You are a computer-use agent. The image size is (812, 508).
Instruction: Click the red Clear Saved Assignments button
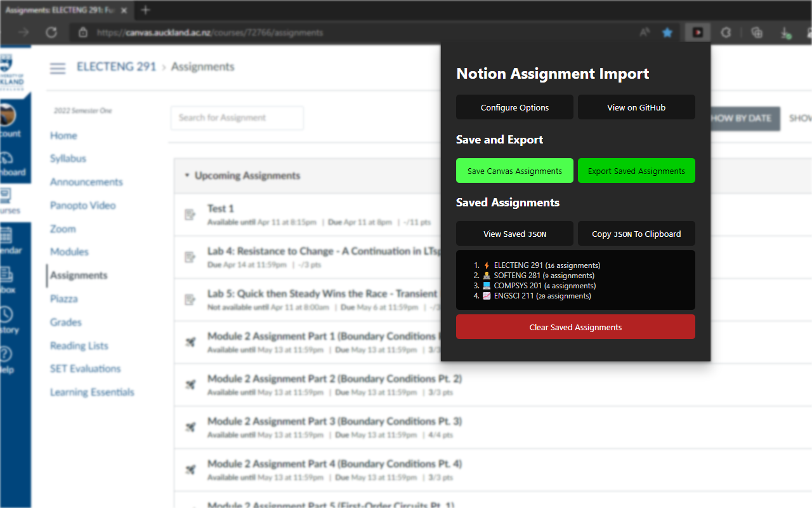pos(575,327)
